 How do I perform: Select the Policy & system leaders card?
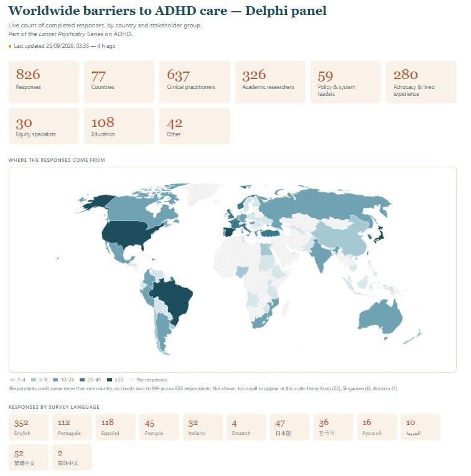coord(345,82)
